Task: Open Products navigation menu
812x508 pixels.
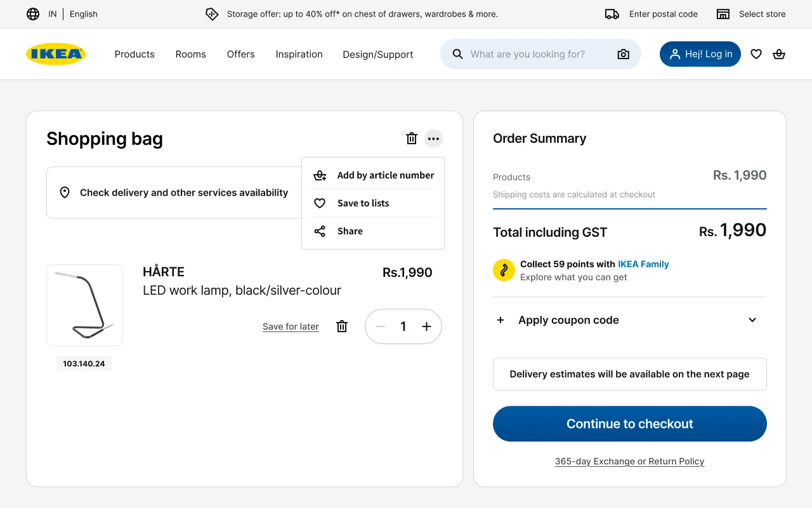Action: point(134,55)
